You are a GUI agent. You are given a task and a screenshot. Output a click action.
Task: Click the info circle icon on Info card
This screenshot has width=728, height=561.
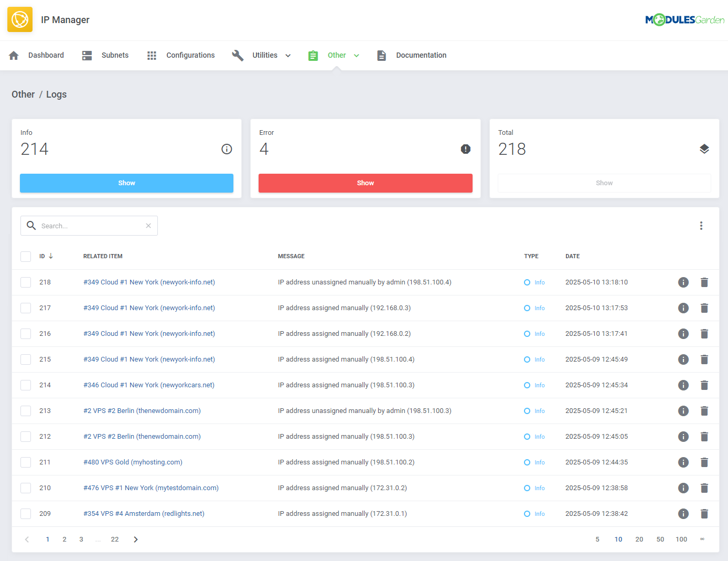[x=227, y=149]
